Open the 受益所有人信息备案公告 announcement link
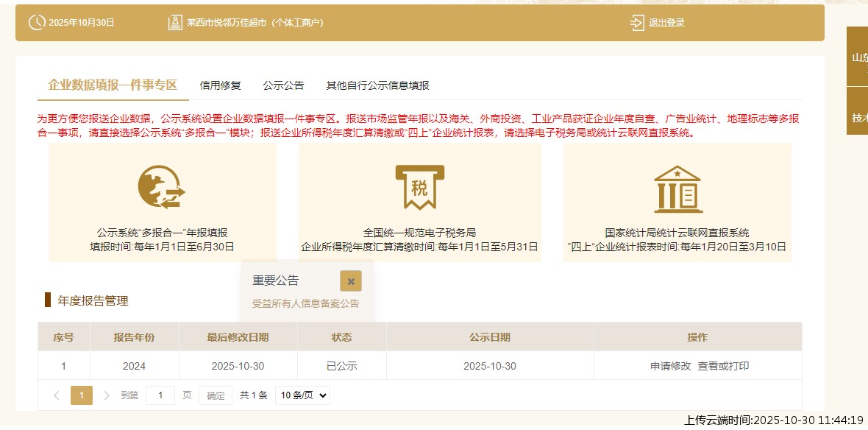This screenshot has width=868, height=430. coord(307,303)
